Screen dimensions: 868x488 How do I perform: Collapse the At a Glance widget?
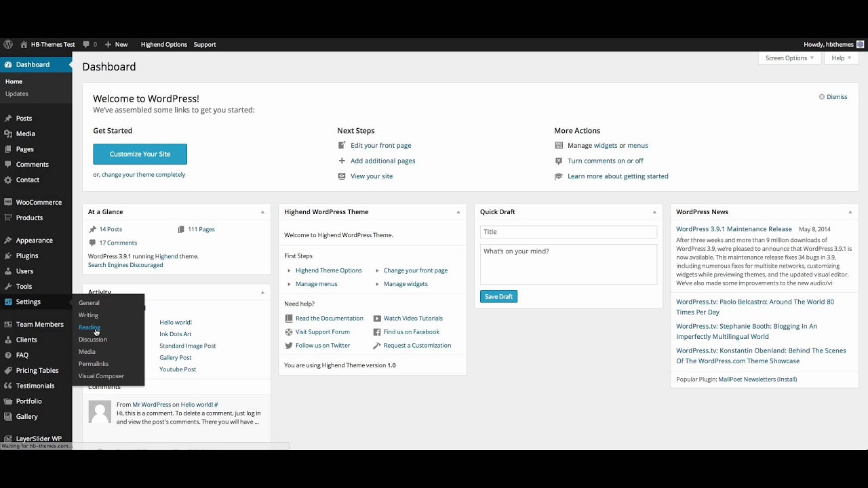click(262, 212)
